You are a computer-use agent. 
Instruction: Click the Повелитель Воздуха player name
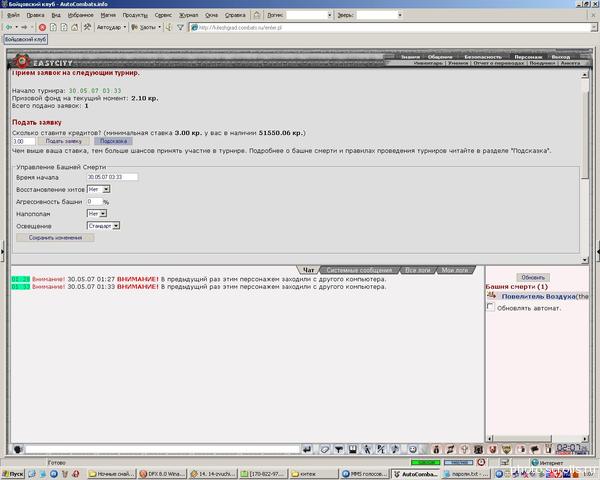pos(538,296)
